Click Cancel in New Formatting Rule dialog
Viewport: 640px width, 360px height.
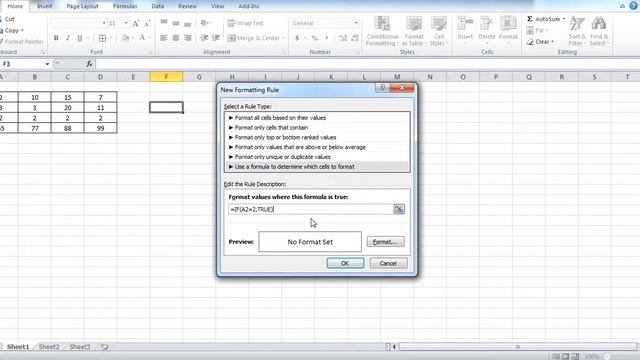(388, 263)
